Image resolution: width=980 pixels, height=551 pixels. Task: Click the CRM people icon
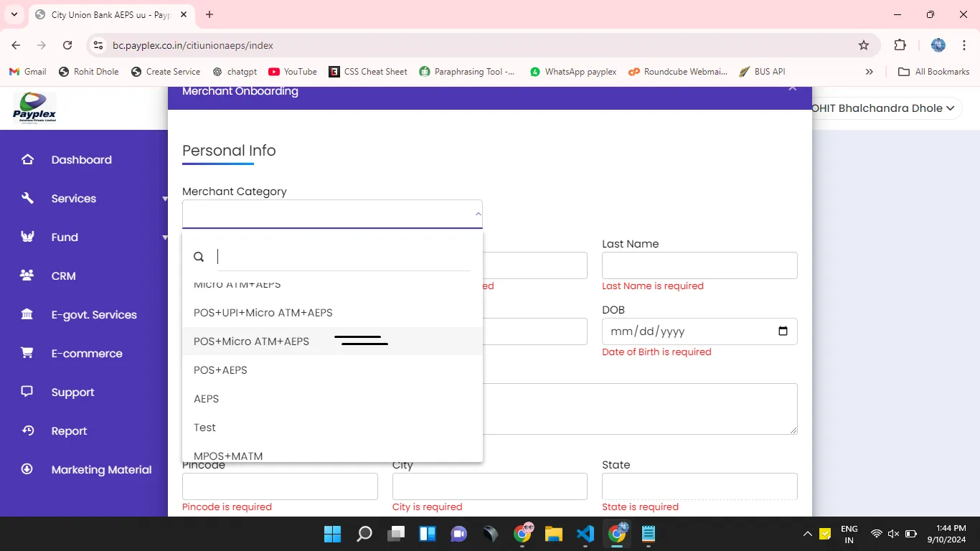[27, 276]
